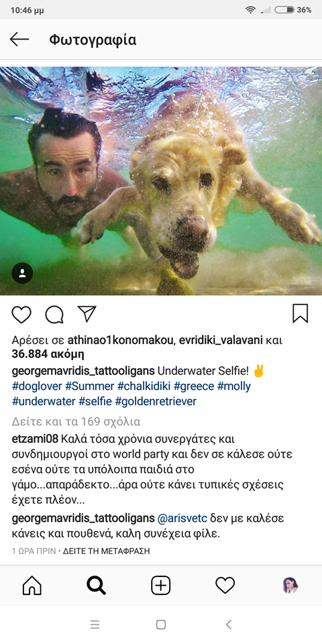Open the evridiki_valavani profile link
The image size is (322, 644).
pyautogui.click(x=221, y=341)
